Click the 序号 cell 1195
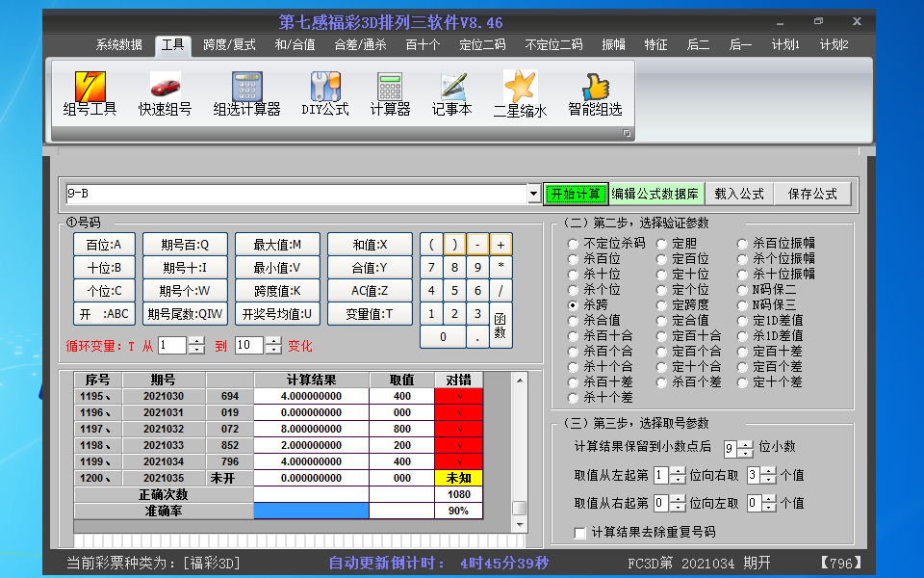924x578 pixels. (96, 396)
